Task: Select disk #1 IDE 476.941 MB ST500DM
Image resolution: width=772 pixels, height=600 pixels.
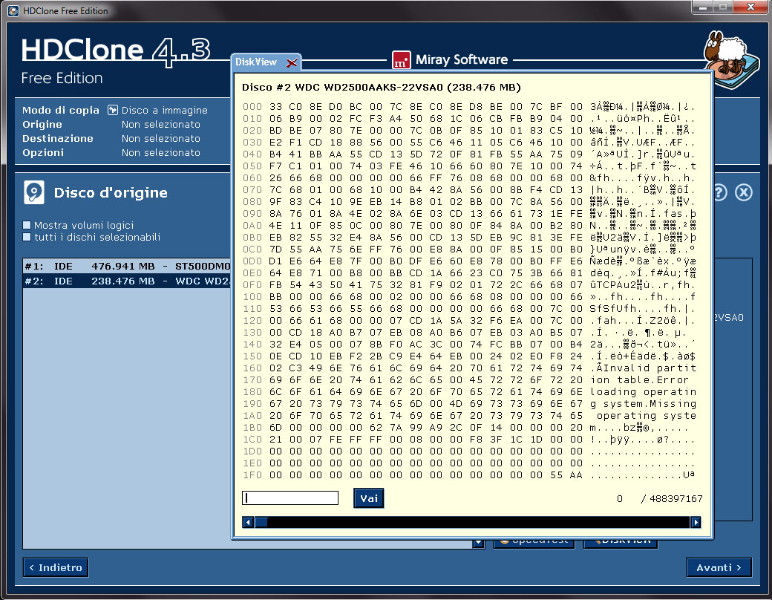Action: 127,266
